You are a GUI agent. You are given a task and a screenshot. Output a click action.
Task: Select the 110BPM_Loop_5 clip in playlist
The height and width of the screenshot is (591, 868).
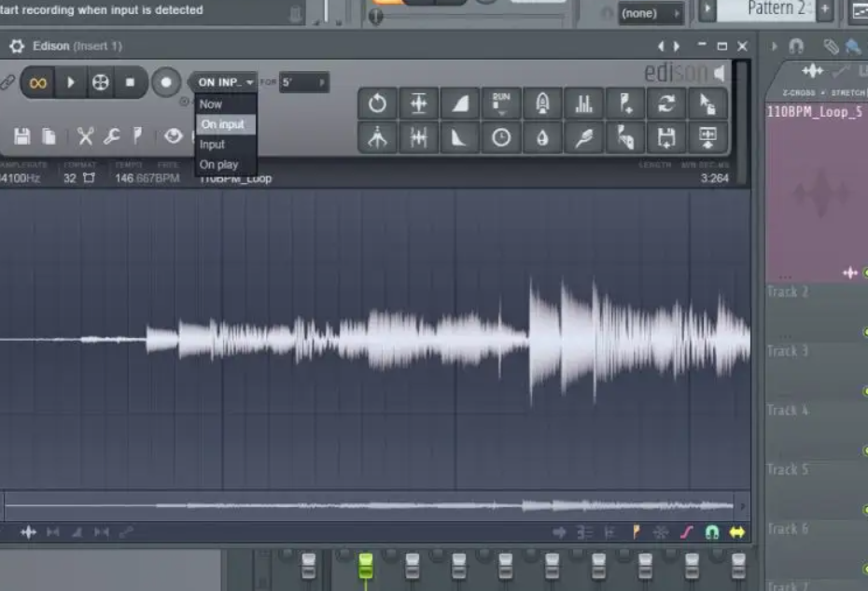pos(817,191)
